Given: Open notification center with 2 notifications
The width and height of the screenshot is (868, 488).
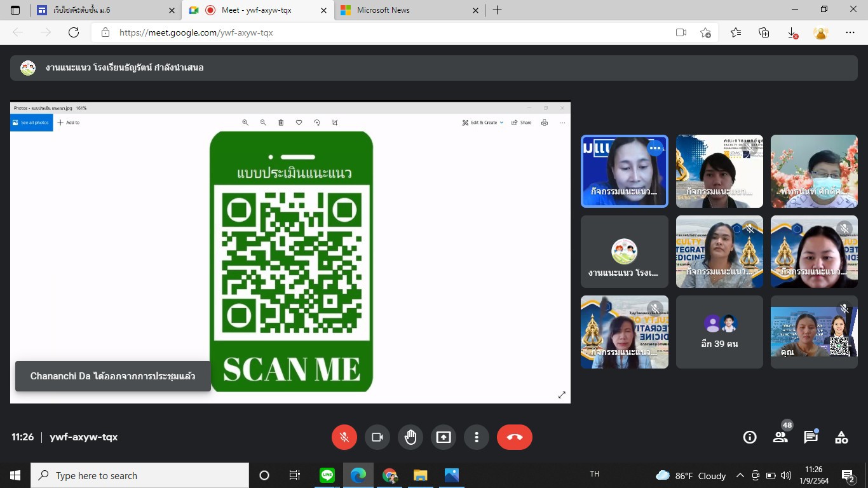Looking at the screenshot, I should [x=848, y=475].
